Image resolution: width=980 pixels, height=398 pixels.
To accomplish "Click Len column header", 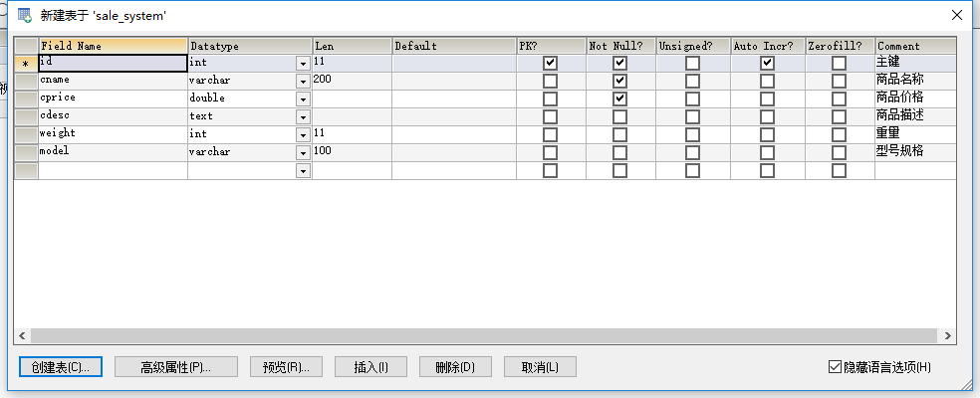I will (x=353, y=46).
